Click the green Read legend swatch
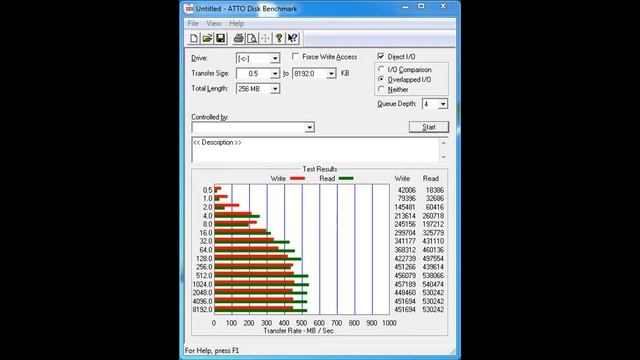 [x=346, y=178]
